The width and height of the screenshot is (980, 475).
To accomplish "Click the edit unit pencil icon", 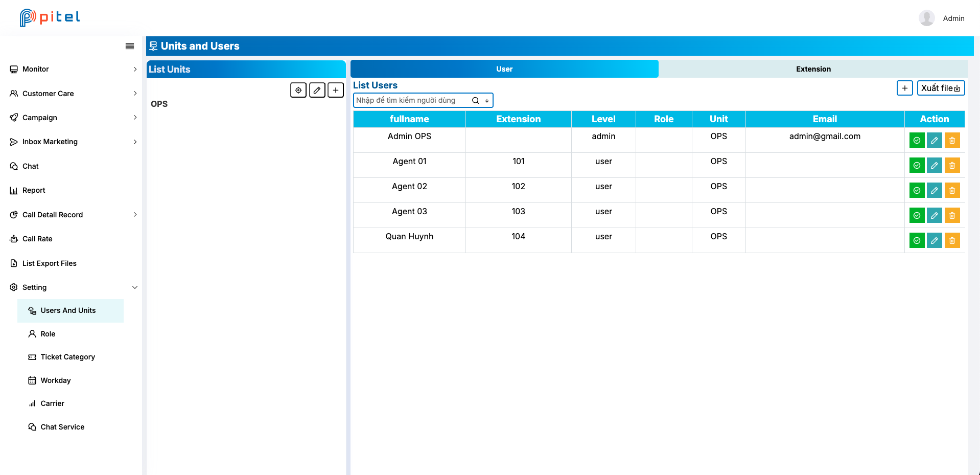I will (317, 90).
